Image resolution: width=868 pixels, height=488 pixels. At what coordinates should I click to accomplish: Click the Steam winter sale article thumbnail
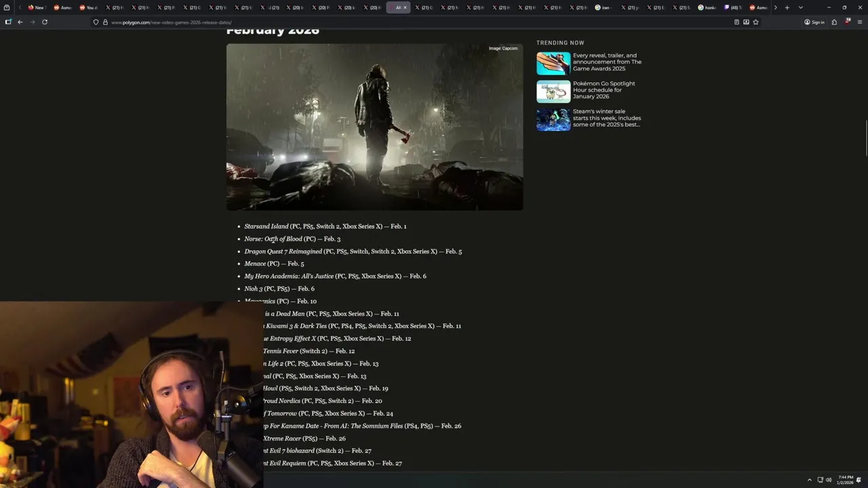pyautogui.click(x=553, y=119)
